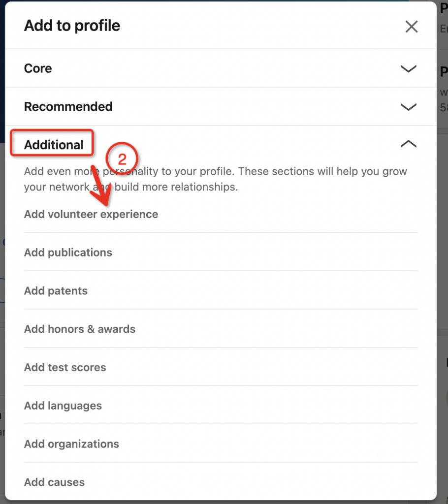The width and height of the screenshot is (448, 504).
Task: Select Add languages entry
Action: point(63,406)
